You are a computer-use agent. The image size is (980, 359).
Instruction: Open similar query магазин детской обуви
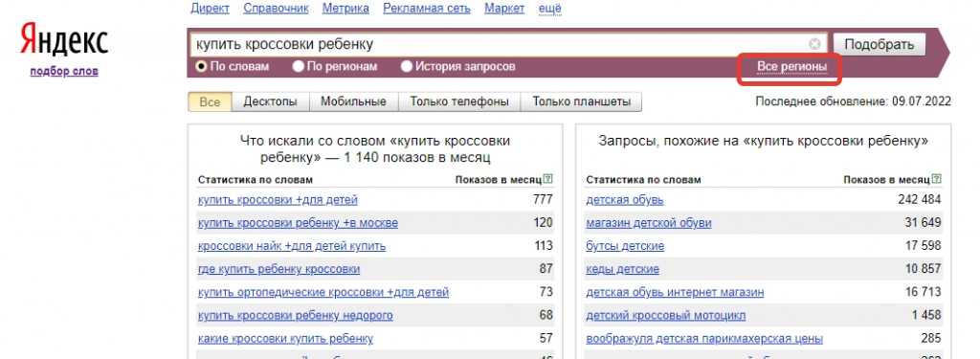pyautogui.click(x=649, y=223)
